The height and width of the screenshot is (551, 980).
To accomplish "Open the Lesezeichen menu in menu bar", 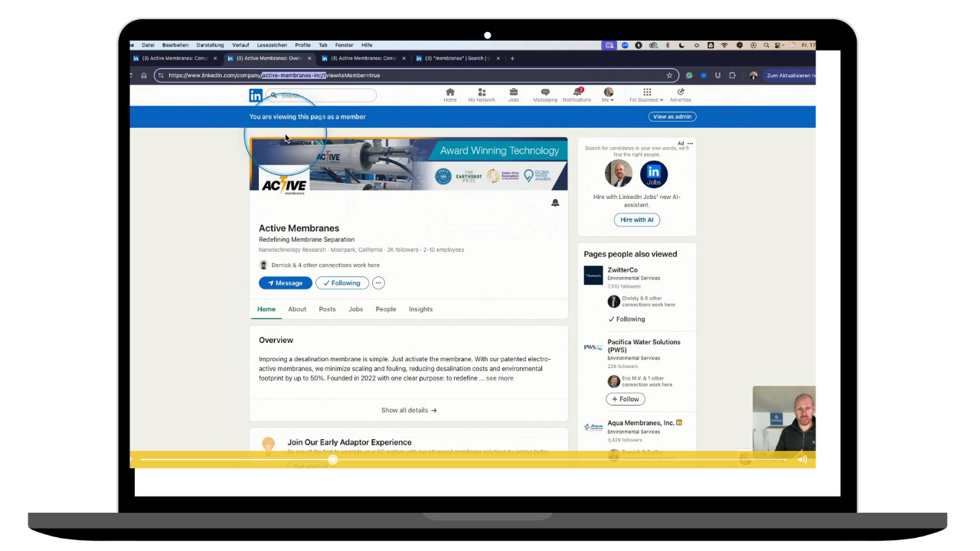I will (x=272, y=45).
